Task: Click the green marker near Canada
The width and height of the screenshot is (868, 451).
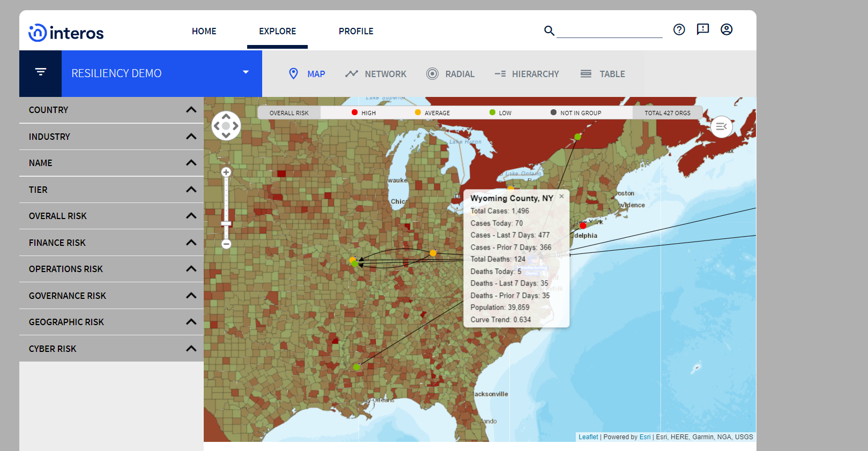Action: 577,137
